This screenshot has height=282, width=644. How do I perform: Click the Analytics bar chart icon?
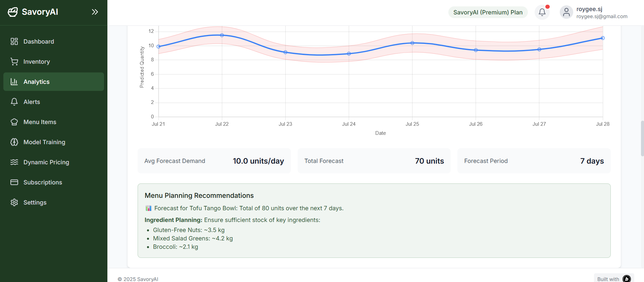coord(14,82)
